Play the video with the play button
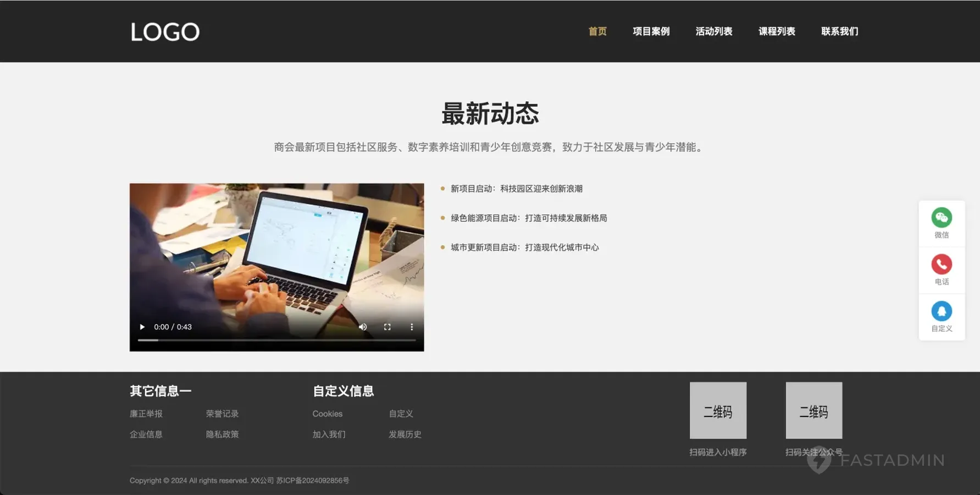This screenshot has height=495, width=980. (142, 327)
